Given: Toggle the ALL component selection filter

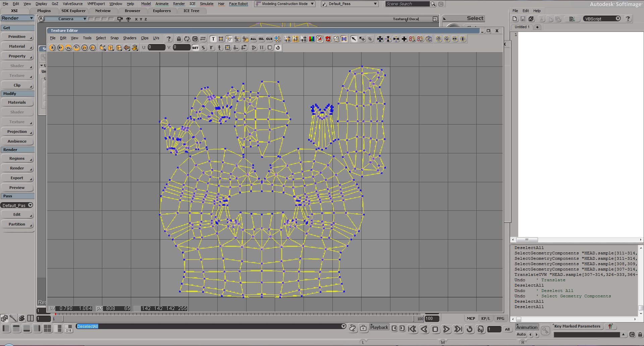Looking at the screenshot, I should (253, 39).
